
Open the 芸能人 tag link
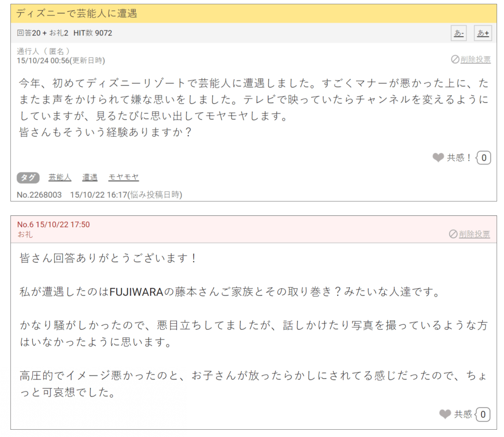60,177
